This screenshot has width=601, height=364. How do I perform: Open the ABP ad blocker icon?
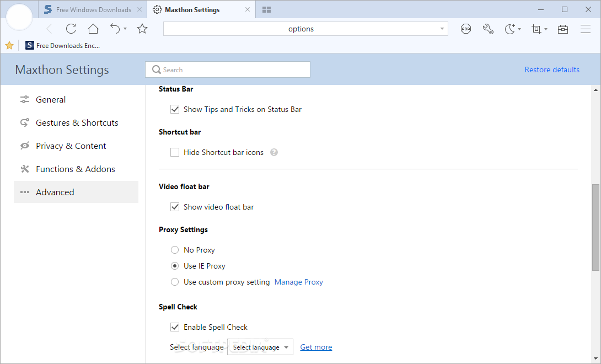pos(466,29)
